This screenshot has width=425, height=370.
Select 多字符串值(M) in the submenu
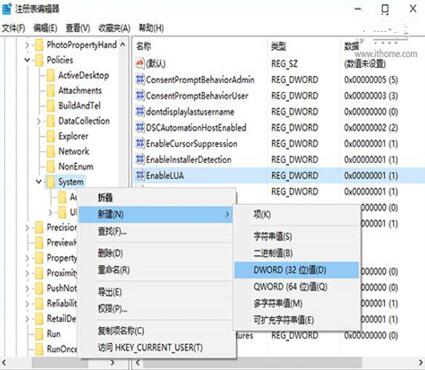point(297,303)
